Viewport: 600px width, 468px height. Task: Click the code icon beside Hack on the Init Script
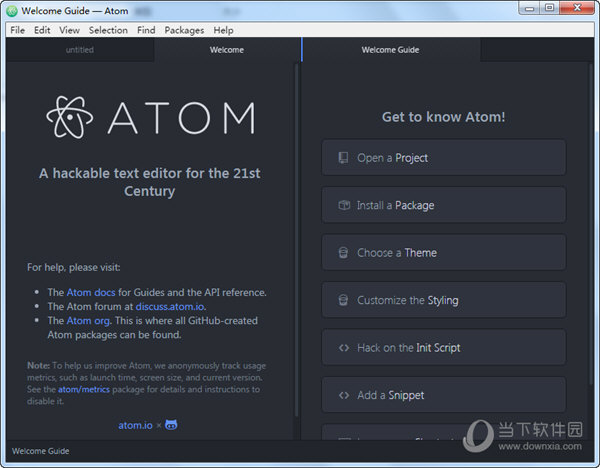click(344, 348)
